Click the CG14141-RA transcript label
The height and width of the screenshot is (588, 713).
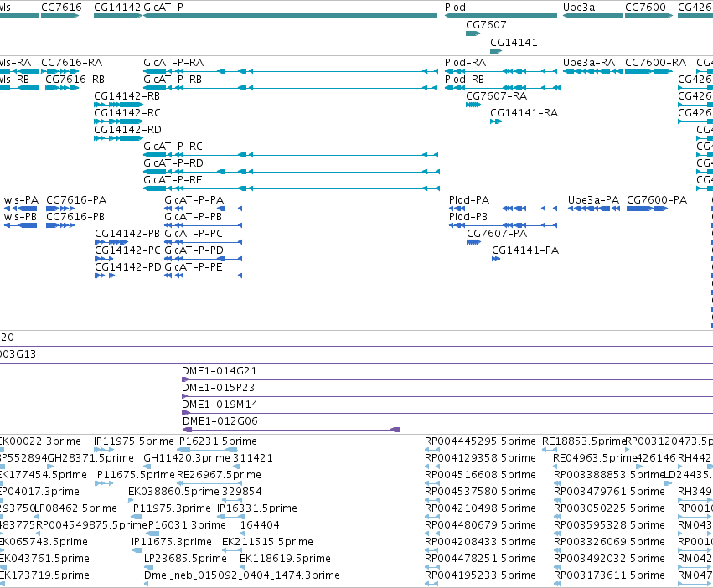coord(524,113)
